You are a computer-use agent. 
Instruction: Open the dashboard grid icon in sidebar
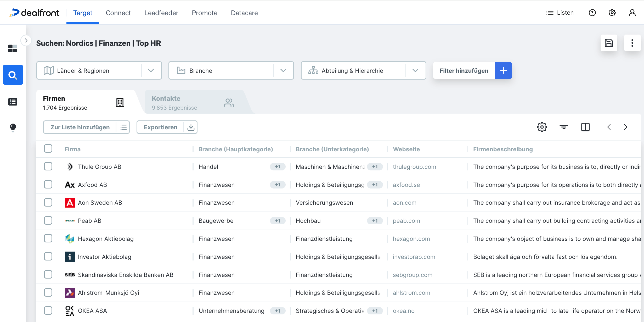(x=13, y=48)
